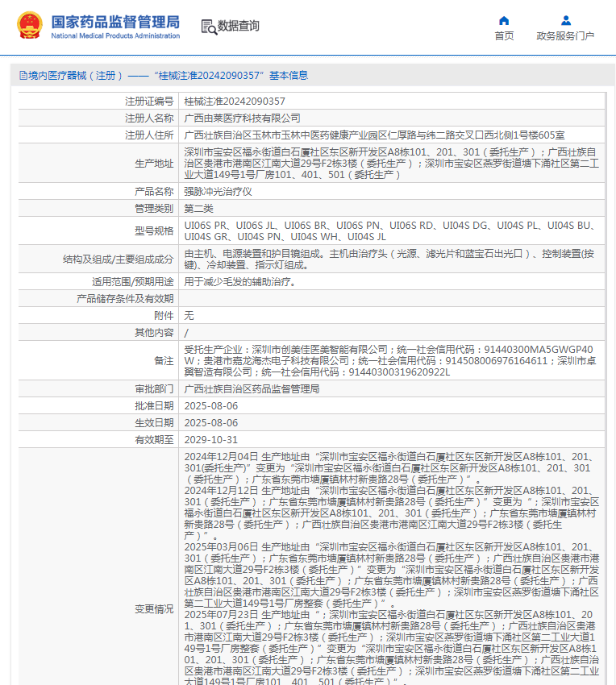
Task: Select 产品名称 label cell
Action: click(98, 191)
